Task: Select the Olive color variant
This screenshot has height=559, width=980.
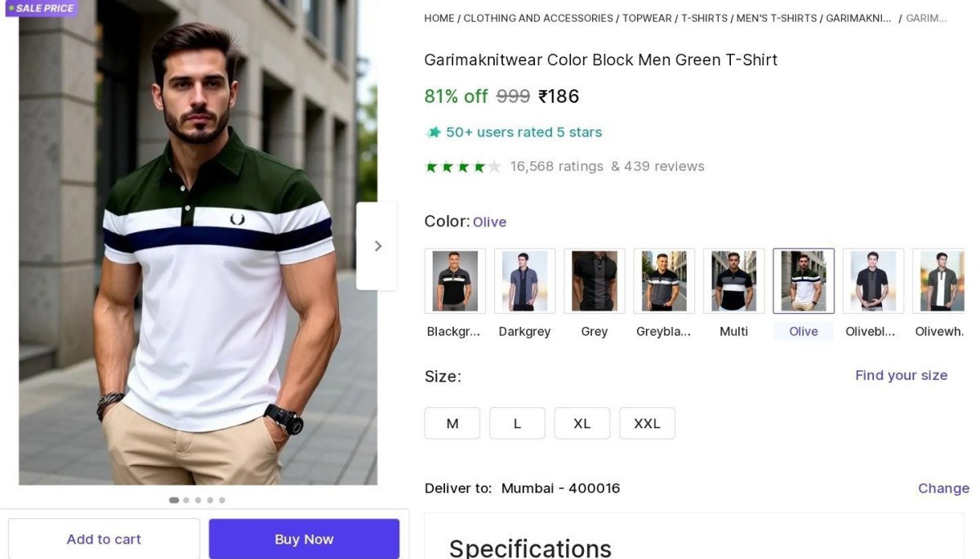Action: click(803, 279)
